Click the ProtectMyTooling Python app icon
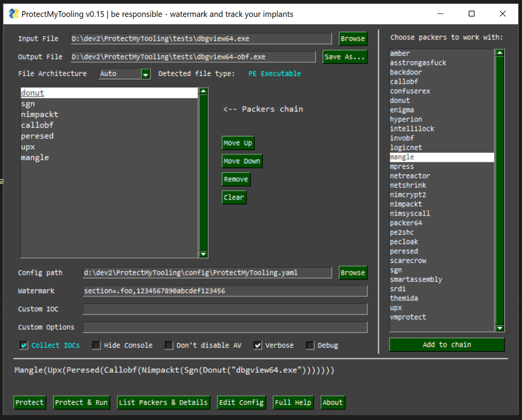Screen dimensions: 522x420 (x=14, y=14)
